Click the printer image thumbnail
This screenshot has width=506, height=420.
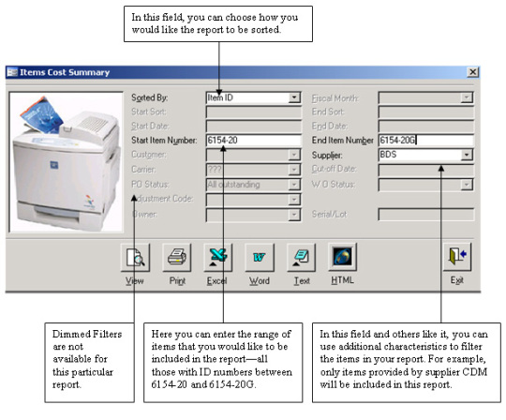tap(67, 162)
